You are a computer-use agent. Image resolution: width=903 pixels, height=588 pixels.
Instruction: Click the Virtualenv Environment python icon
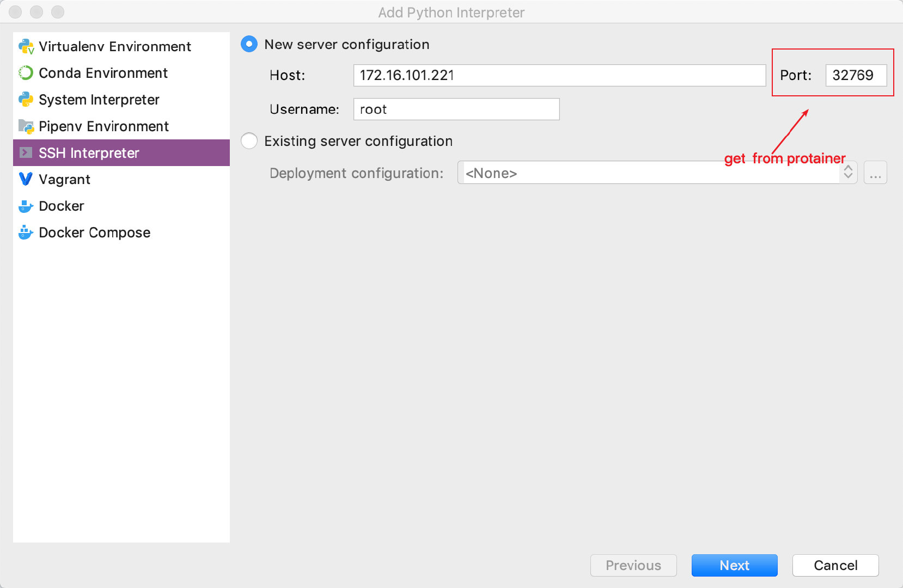click(26, 47)
